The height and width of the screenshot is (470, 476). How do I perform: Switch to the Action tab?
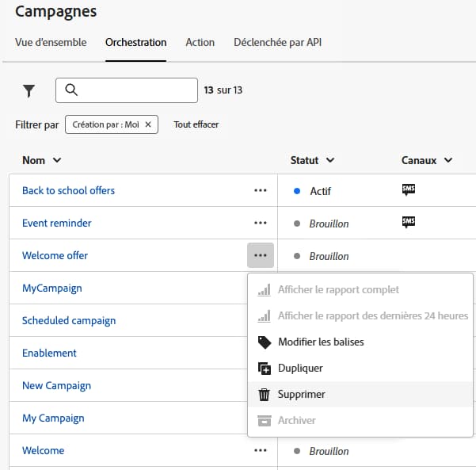(200, 42)
